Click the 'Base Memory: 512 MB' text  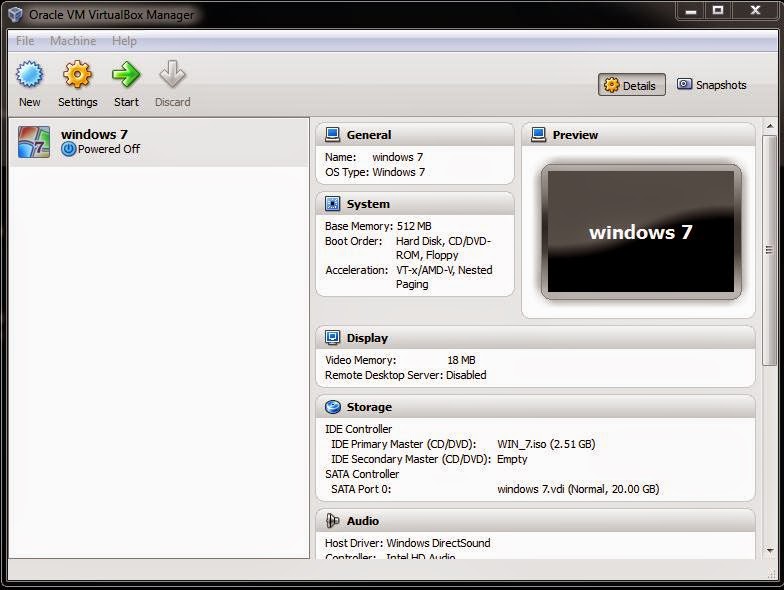378,226
